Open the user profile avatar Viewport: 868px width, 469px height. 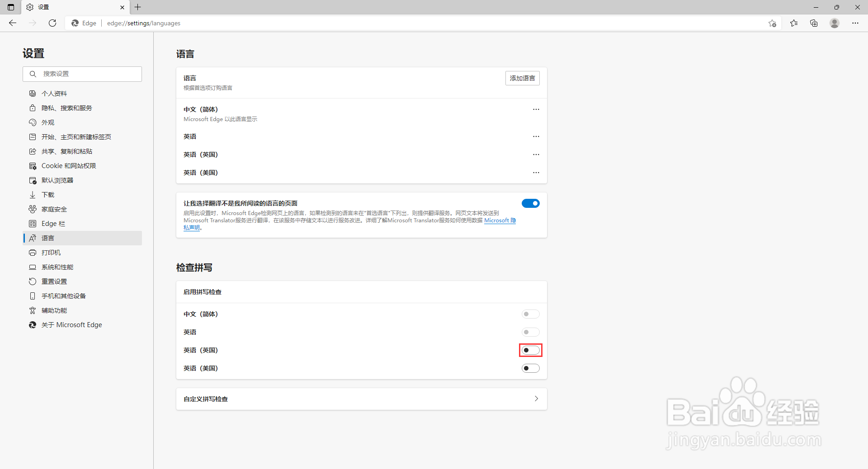[x=835, y=23]
